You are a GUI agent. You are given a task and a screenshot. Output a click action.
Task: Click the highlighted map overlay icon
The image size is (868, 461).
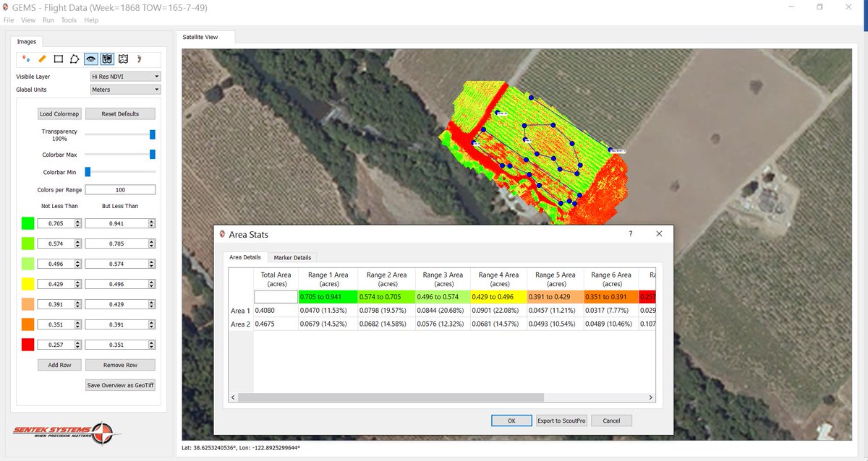pyautogui.click(x=106, y=59)
